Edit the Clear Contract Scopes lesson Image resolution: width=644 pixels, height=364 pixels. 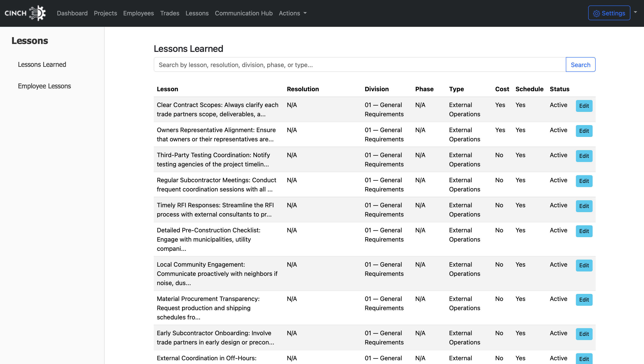(x=584, y=106)
